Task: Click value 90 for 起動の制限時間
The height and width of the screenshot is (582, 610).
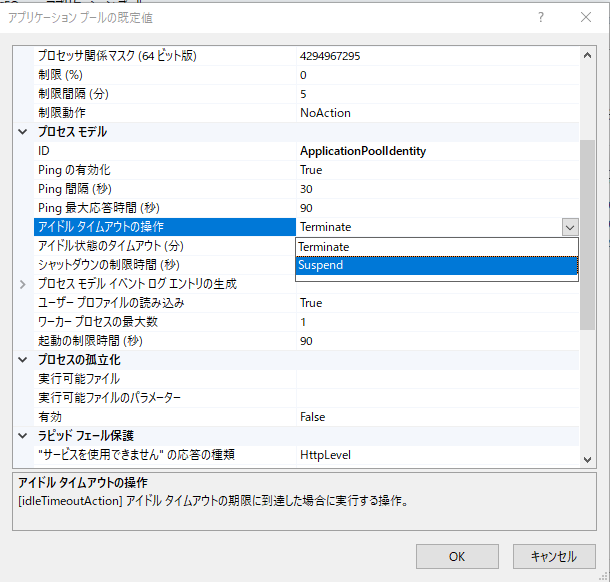Action: point(306,341)
